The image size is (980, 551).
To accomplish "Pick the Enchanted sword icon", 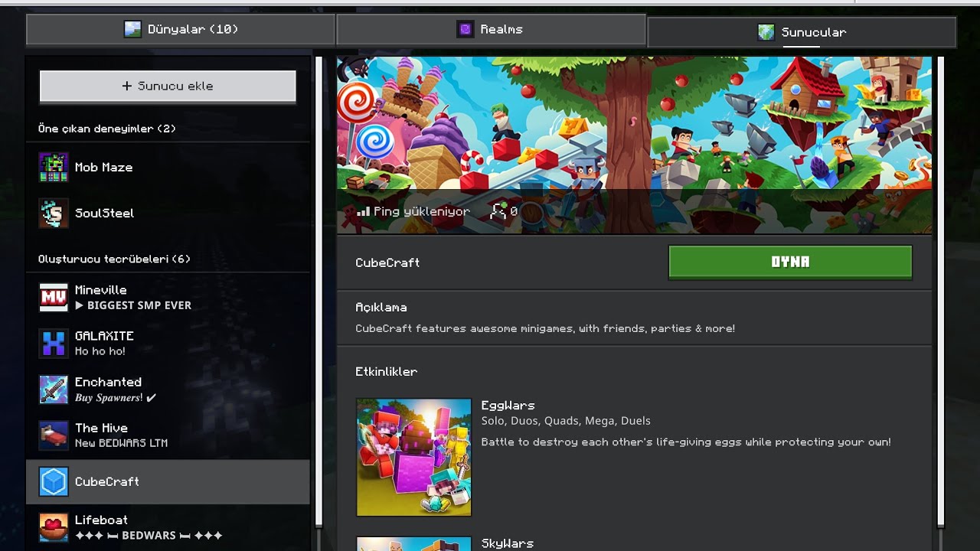I will (x=54, y=390).
